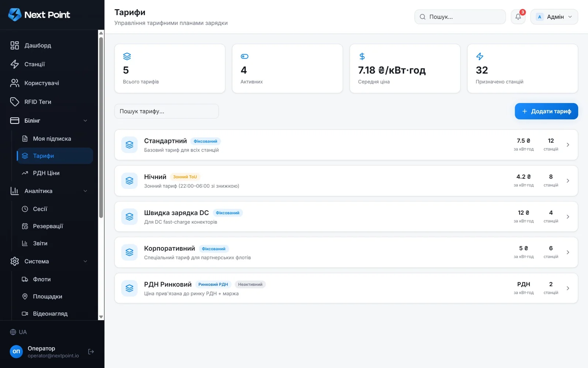Click the globe language icon UA

click(x=13, y=332)
